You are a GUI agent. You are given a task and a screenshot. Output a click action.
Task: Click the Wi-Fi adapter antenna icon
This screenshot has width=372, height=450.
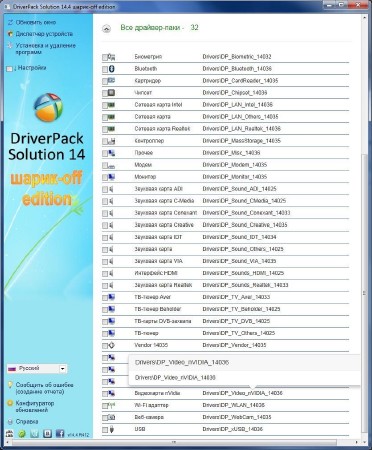click(112, 405)
